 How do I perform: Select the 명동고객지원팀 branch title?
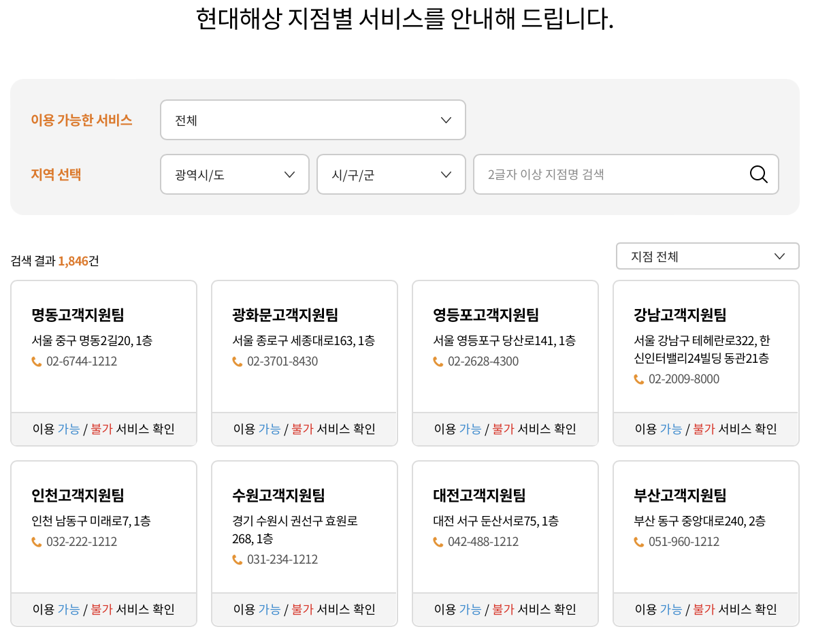point(78,315)
